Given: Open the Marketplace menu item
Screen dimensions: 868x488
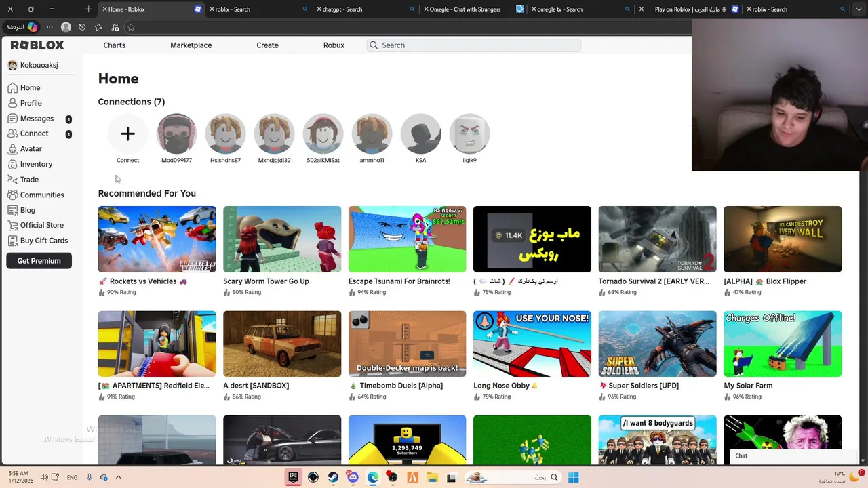Looking at the screenshot, I should pos(191,45).
